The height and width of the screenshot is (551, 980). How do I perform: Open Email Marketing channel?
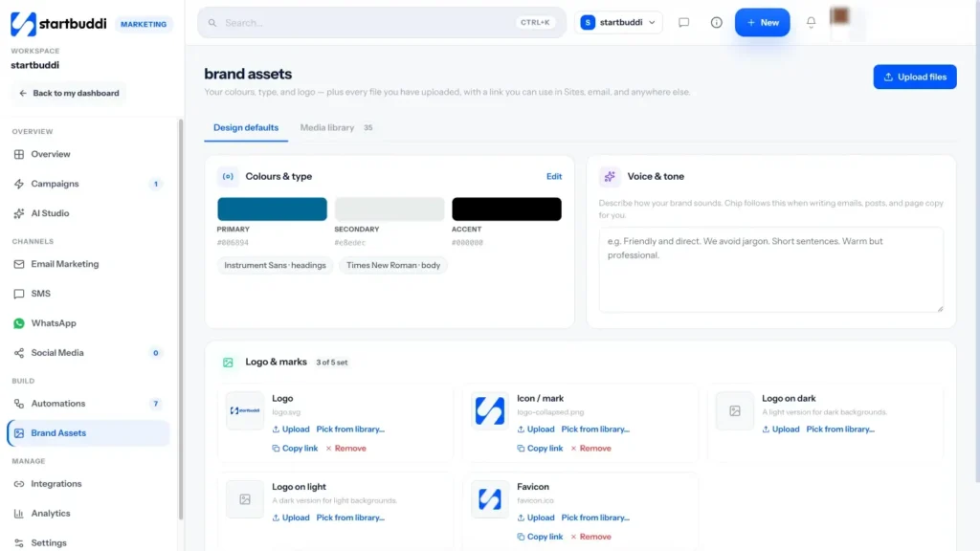(88, 264)
